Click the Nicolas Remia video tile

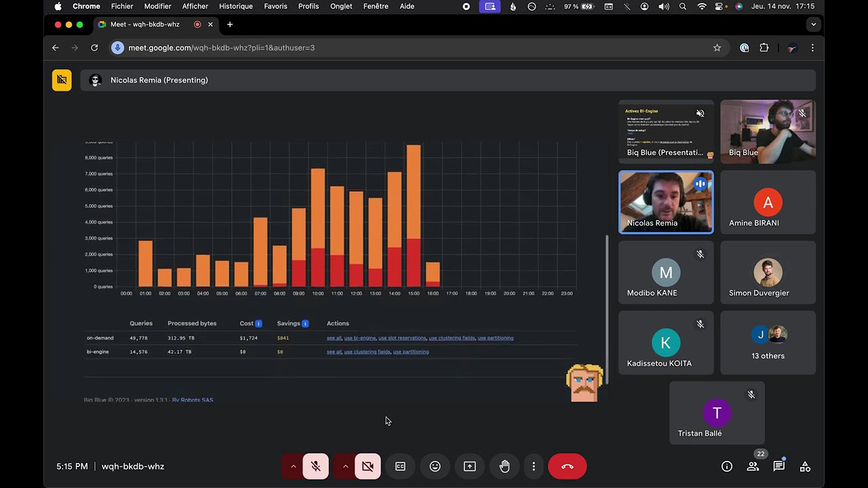[x=666, y=202]
